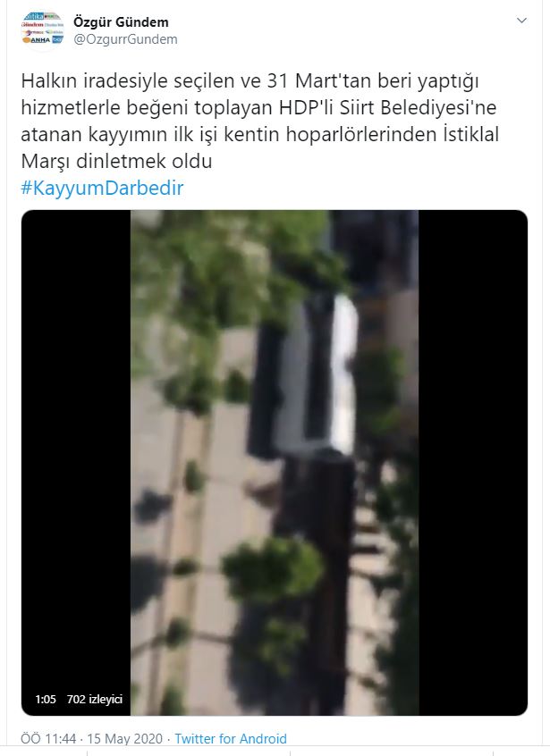Open the #KayyumDarbedir hashtag
The height and width of the screenshot is (756, 550).
102,188
